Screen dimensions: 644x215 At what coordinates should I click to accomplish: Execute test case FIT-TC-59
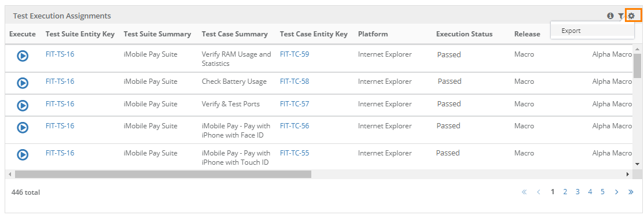coord(23,56)
